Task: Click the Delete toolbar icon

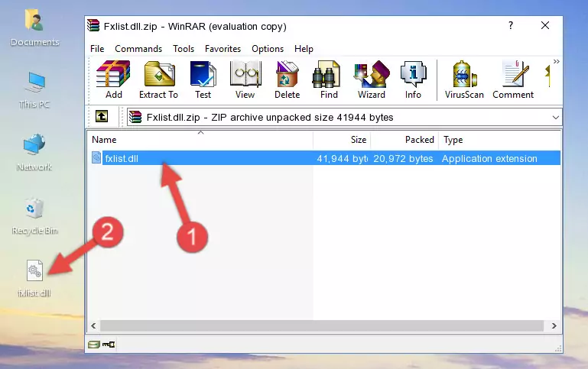Action: click(x=287, y=79)
